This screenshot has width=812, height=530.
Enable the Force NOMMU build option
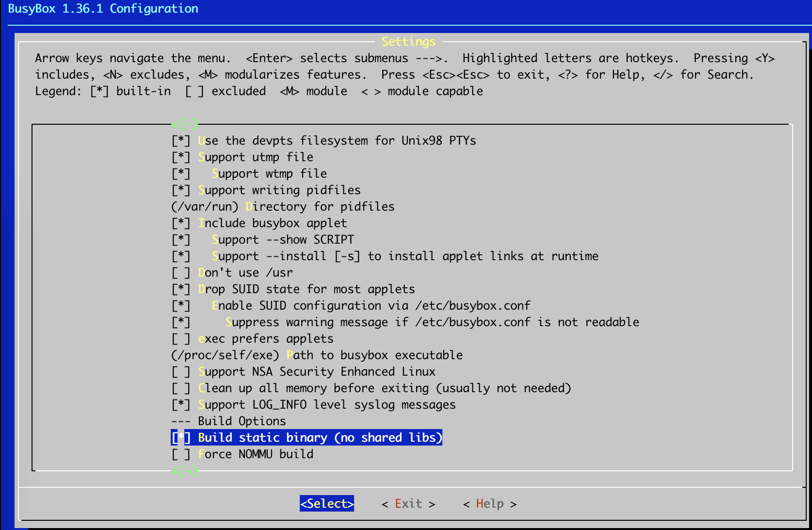tap(181, 454)
